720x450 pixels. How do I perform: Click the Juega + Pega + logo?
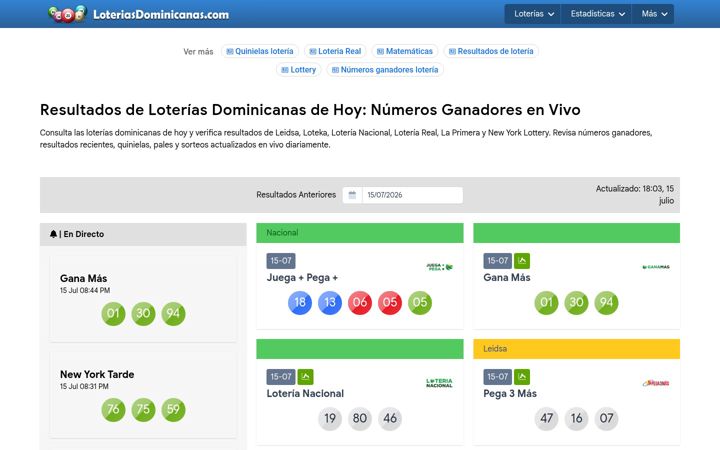click(439, 267)
